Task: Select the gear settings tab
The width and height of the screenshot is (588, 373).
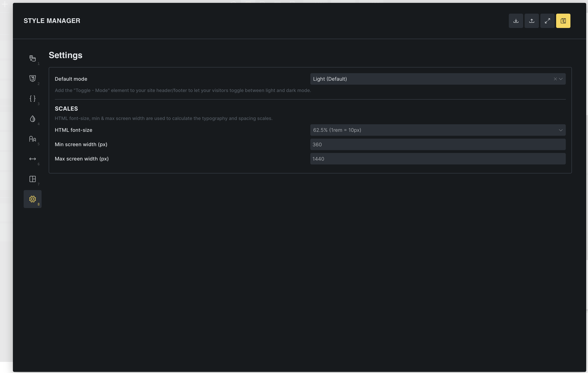Action: coord(32,199)
